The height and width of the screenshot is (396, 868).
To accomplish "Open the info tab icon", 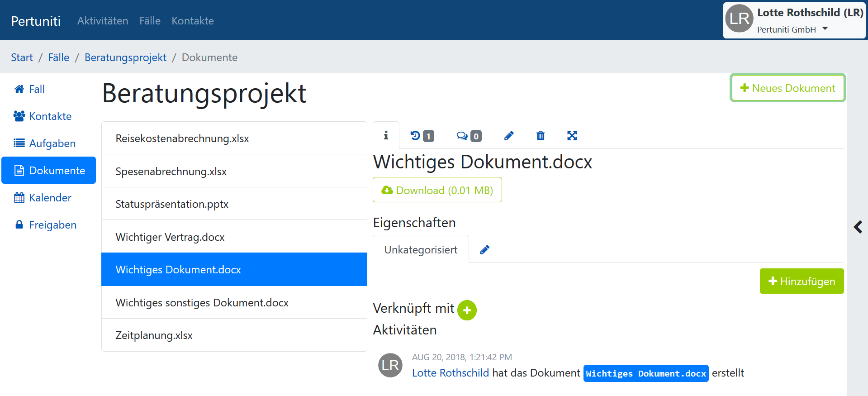I will coord(386,135).
